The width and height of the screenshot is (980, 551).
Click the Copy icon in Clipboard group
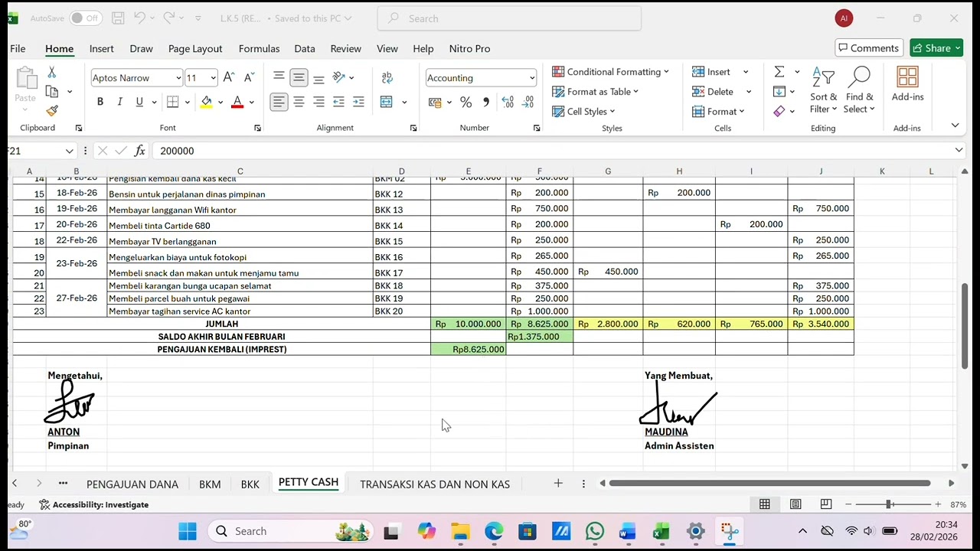[x=52, y=92]
